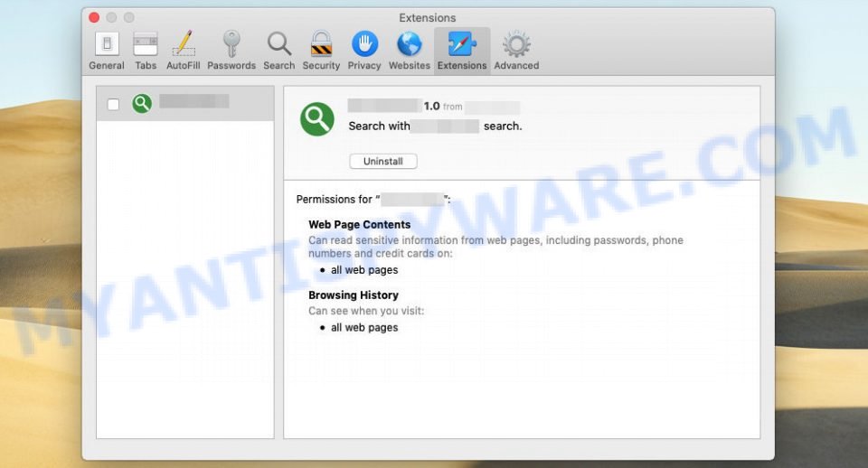Viewport: 868px width, 468px height.
Task: Open the Security padlock pane
Action: click(321, 51)
